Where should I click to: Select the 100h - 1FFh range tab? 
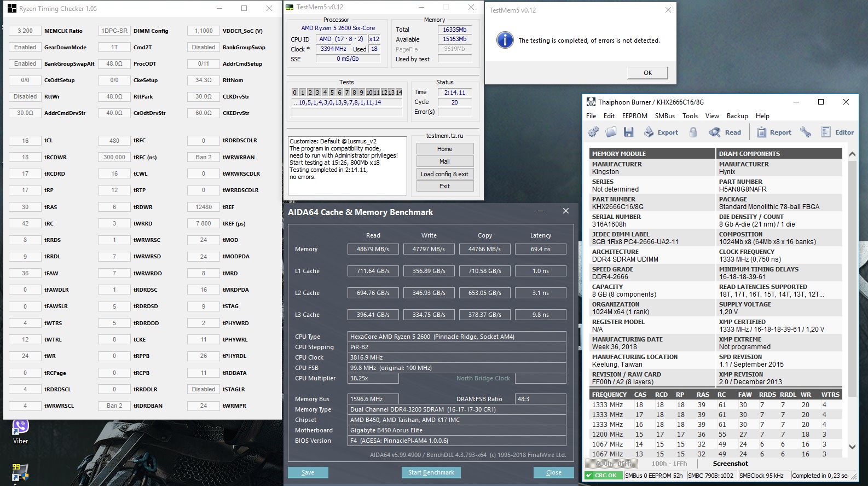(669, 464)
